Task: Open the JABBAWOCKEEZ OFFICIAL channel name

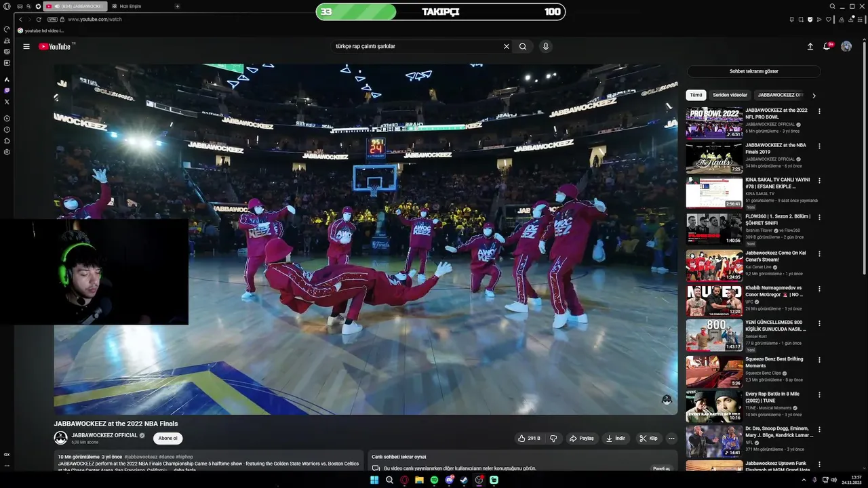Action: (104, 436)
